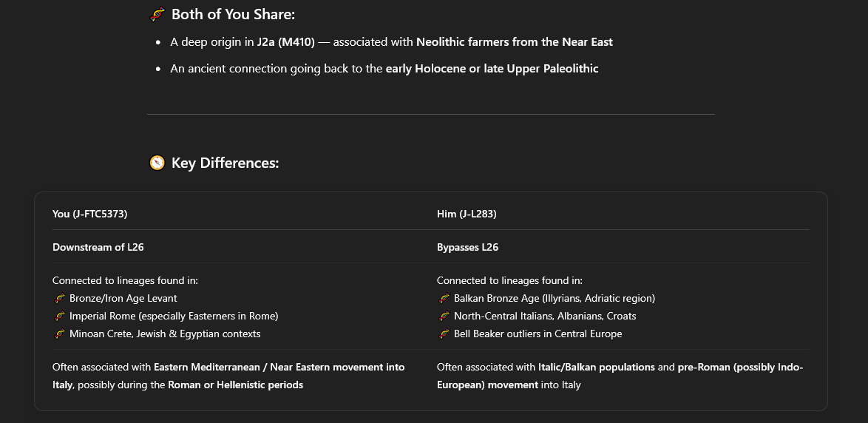Screen dimensions: 868x423
Task: Click the early Holocene or late Upper Paleolithic text
Action: (x=492, y=69)
